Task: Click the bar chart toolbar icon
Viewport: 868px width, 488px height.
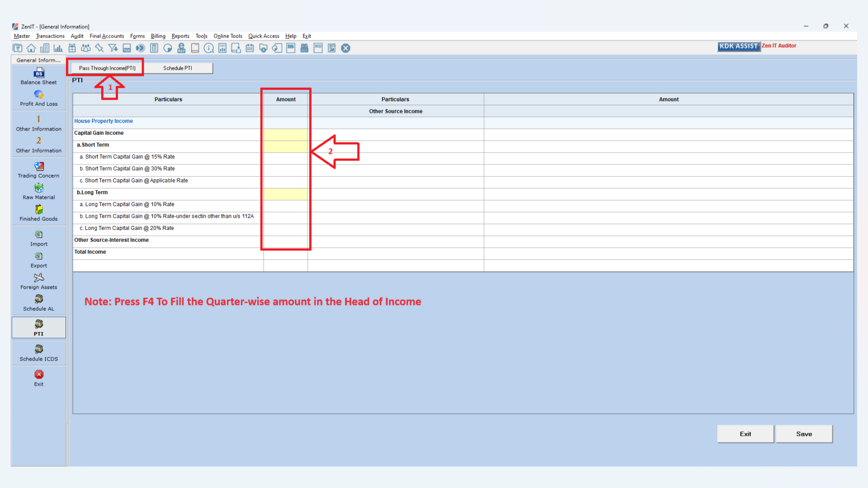Action: pyautogui.click(x=58, y=48)
